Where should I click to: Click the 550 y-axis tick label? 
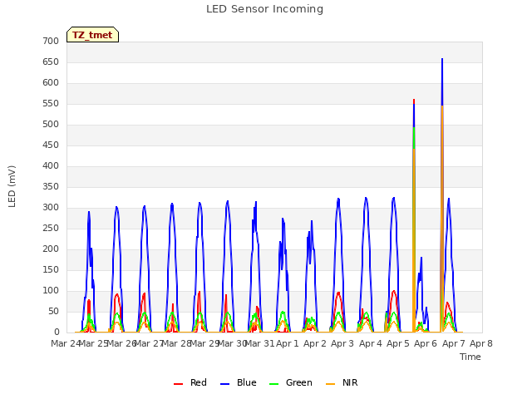51,104
